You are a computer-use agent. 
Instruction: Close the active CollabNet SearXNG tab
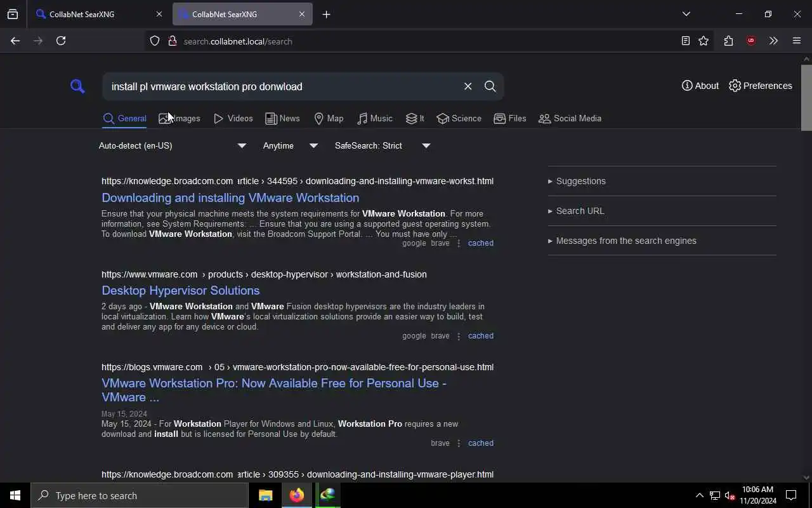click(x=301, y=14)
